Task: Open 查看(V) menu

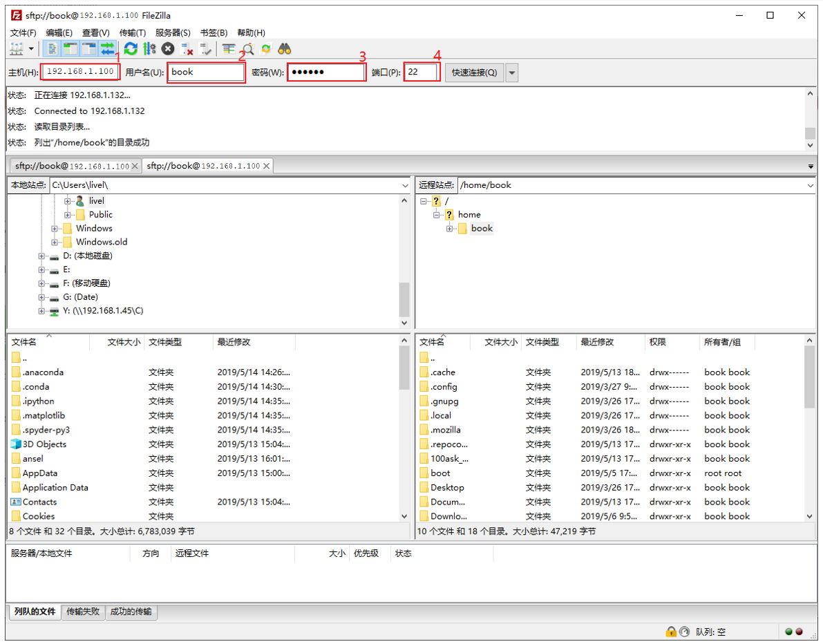Action: tap(96, 32)
